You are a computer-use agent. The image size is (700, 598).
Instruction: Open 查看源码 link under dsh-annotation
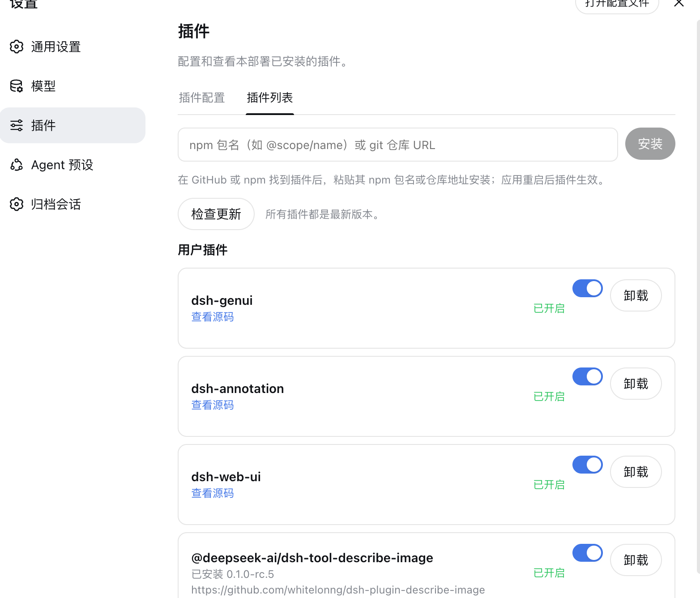(x=213, y=405)
